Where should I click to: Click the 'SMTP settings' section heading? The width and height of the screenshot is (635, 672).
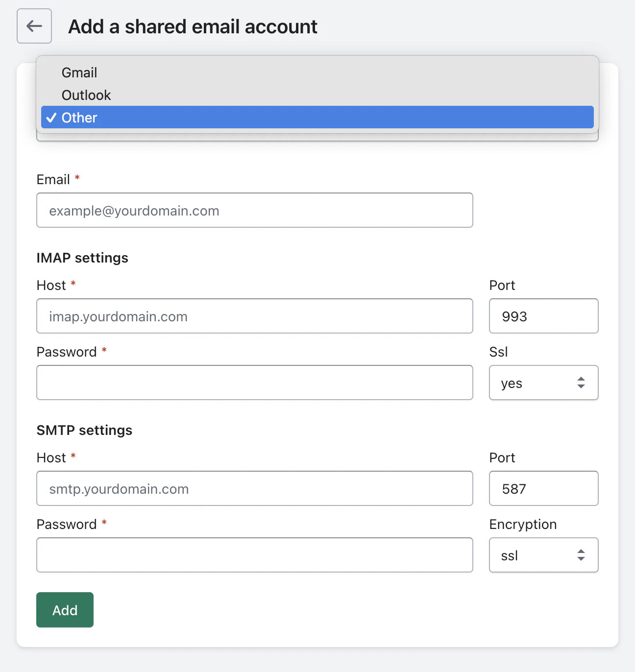click(x=84, y=430)
